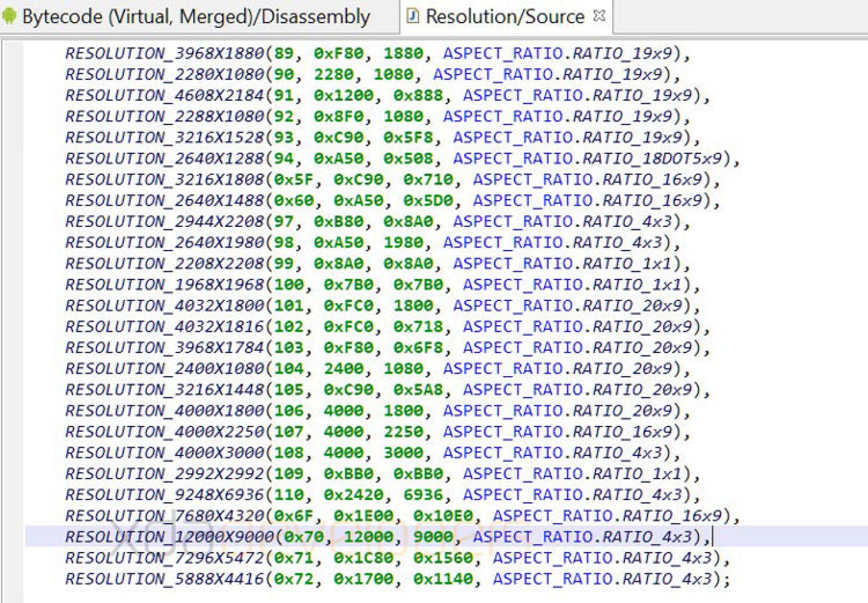
Task: Click RESOLUTION_4000X3000 enum constant
Action: [x=165, y=452]
